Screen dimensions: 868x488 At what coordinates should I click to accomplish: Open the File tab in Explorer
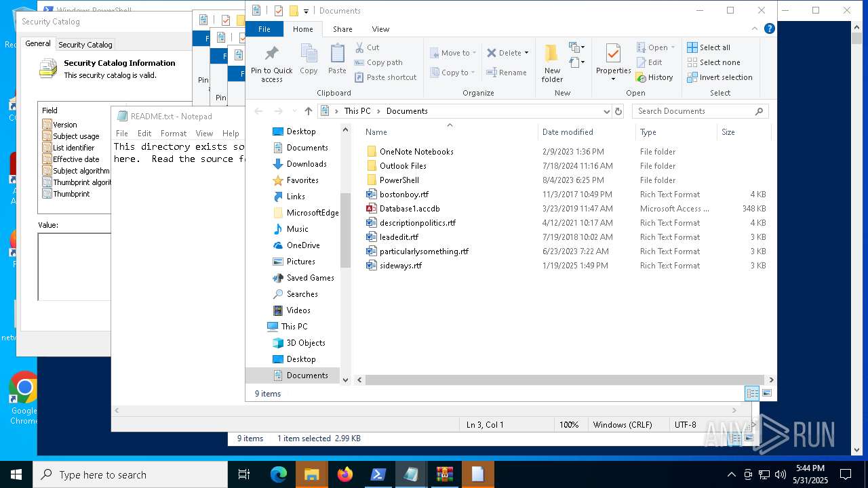point(264,29)
